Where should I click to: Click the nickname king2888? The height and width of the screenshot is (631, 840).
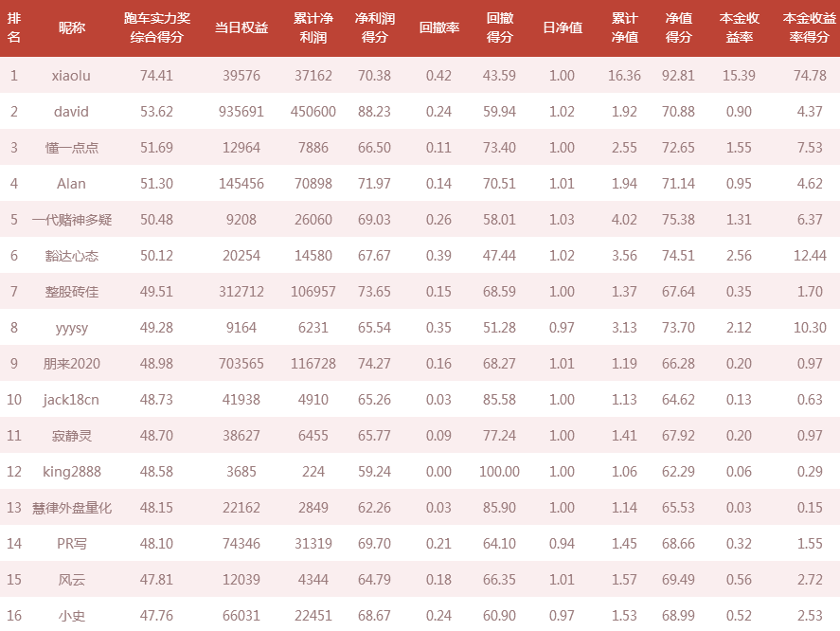coord(71,472)
